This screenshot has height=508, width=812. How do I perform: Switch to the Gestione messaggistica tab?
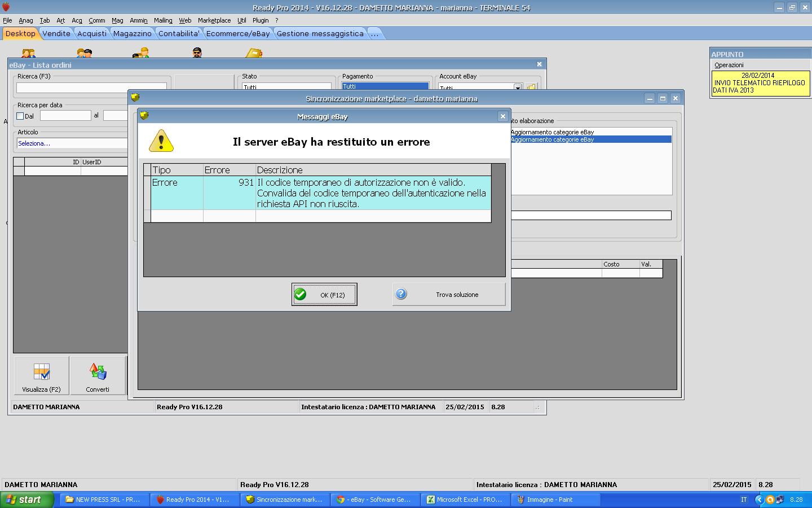pos(320,33)
